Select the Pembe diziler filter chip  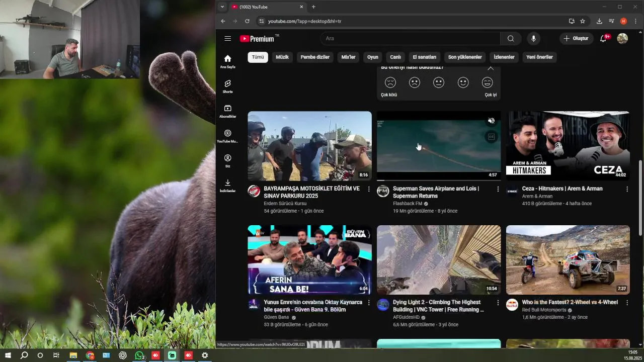pyautogui.click(x=315, y=57)
